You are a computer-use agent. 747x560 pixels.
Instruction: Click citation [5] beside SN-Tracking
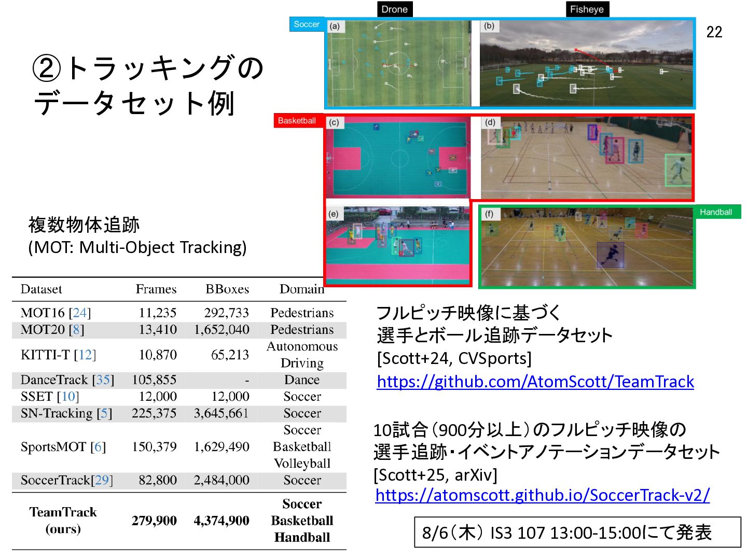104,413
